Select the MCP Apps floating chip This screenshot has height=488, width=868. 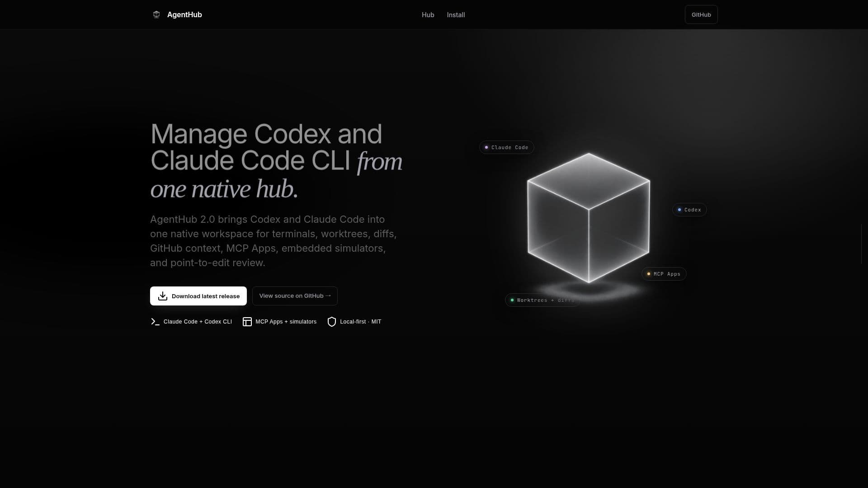pos(664,274)
